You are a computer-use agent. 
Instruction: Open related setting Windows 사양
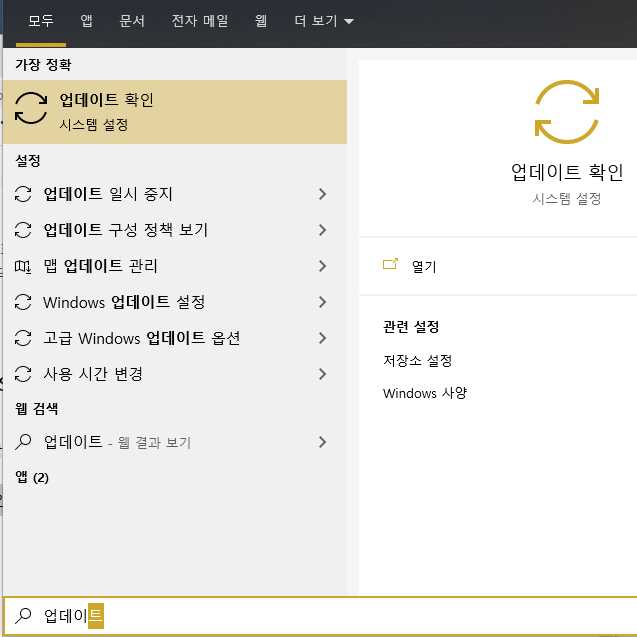click(x=425, y=393)
